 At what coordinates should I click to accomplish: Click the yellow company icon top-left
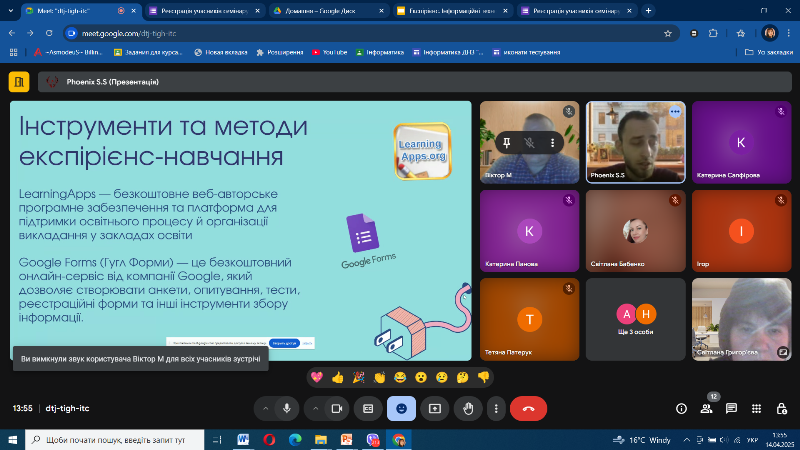click(x=19, y=82)
